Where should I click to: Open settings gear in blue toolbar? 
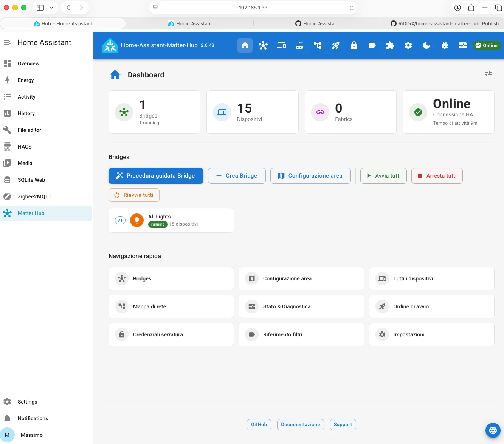coord(408,45)
